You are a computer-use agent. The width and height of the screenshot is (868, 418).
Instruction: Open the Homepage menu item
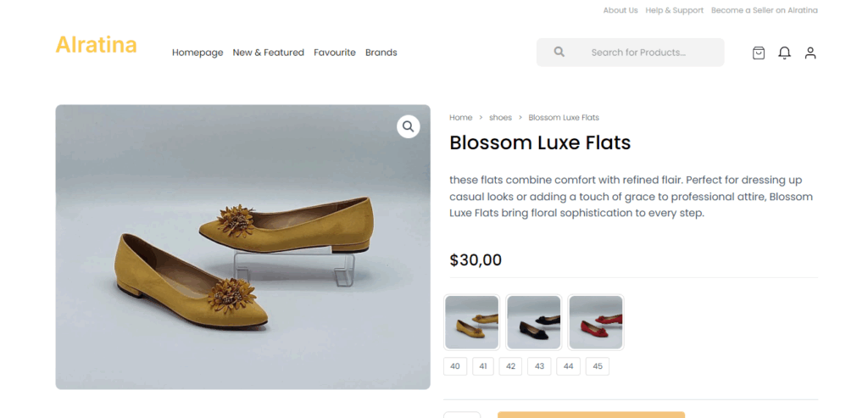point(198,53)
